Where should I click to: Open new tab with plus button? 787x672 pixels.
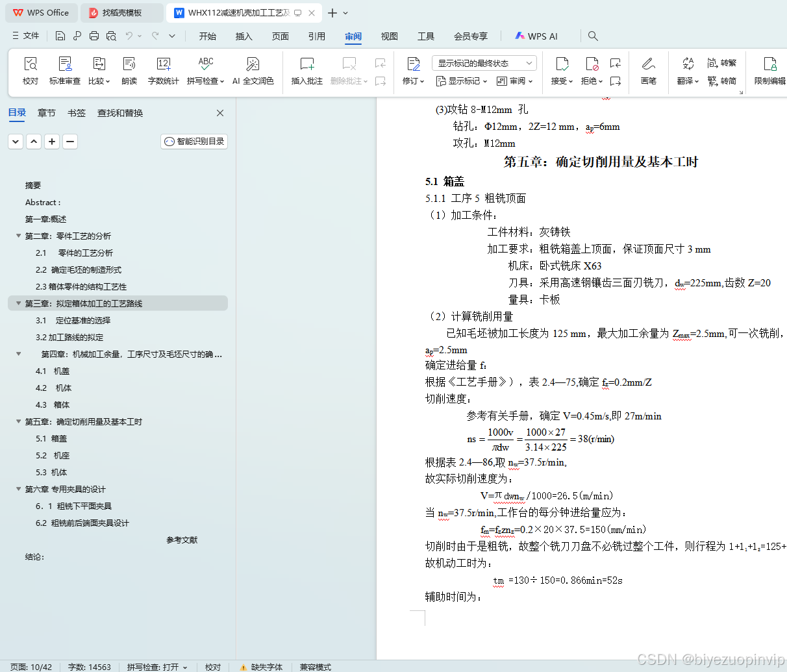point(332,13)
